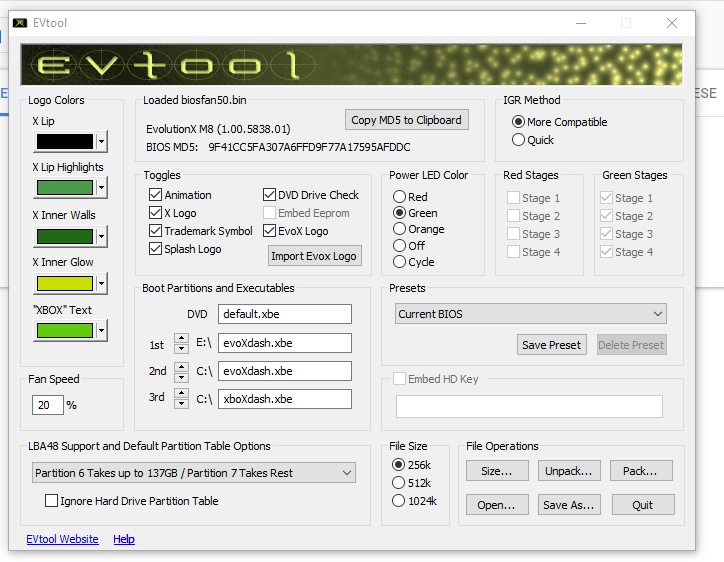Click the Unpack... button

tap(569, 471)
